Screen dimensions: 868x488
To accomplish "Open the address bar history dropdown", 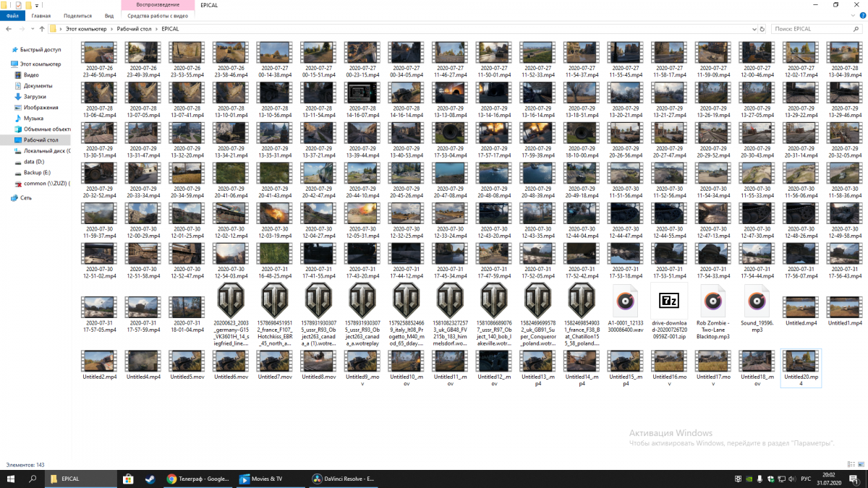I will pos(753,29).
